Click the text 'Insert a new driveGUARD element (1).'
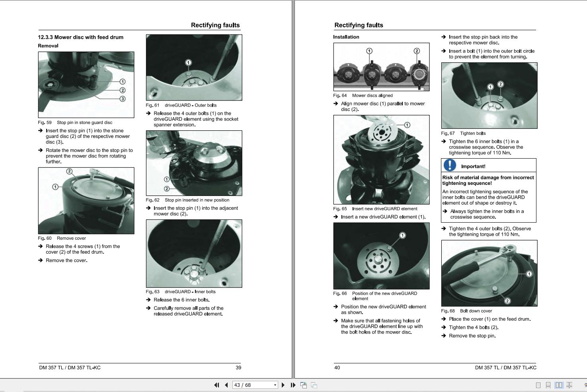Viewport: 587px width, 392px height. (383, 217)
